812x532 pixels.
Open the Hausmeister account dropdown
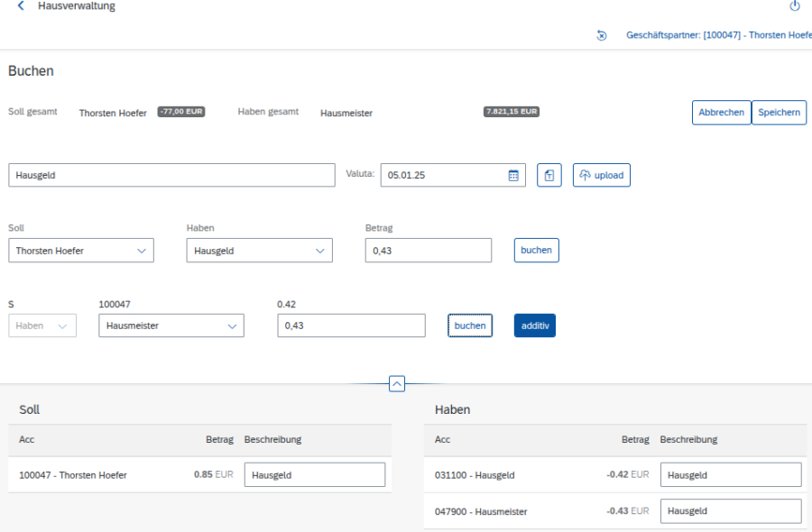(231, 326)
